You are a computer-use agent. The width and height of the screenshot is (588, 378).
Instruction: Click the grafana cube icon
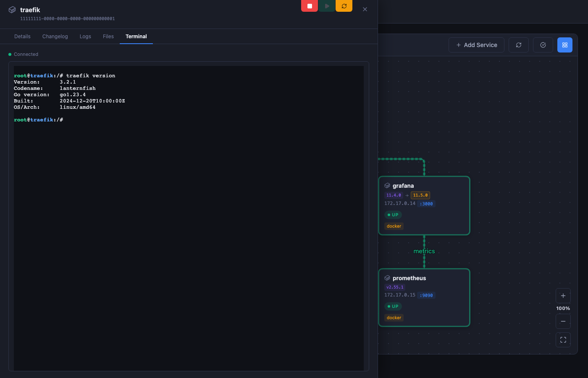click(x=387, y=186)
